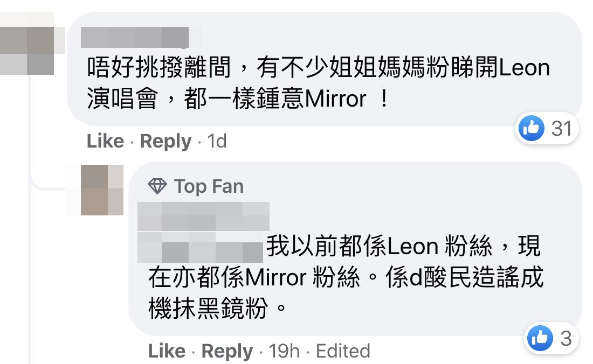This screenshot has height=364, width=593.
Task: Click the thumbs-up icon beside count 3
Action: point(539,338)
